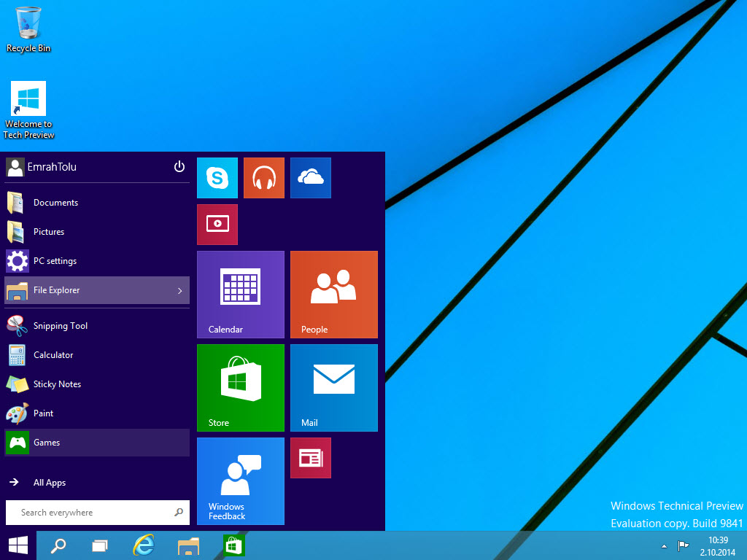Click the Windows Start button
This screenshot has width=747, height=560.
(x=18, y=545)
